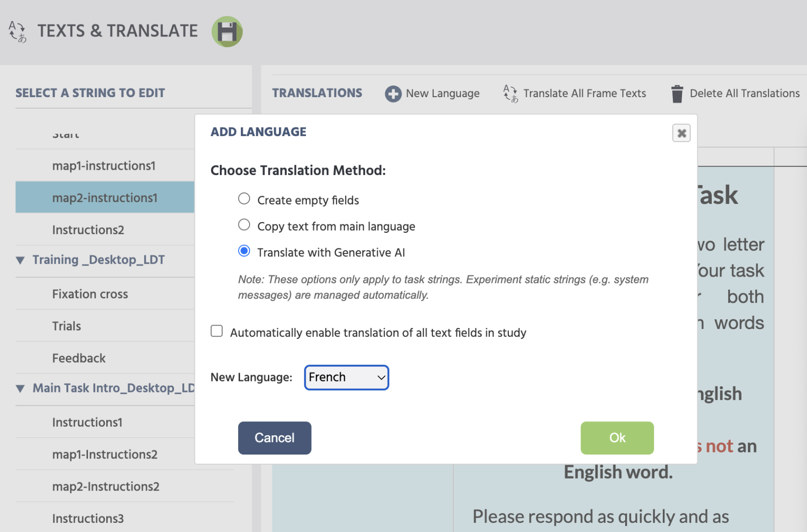The height and width of the screenshot is (532, 807).
Task: Select Create empty fields option
Action: [244, 199]
